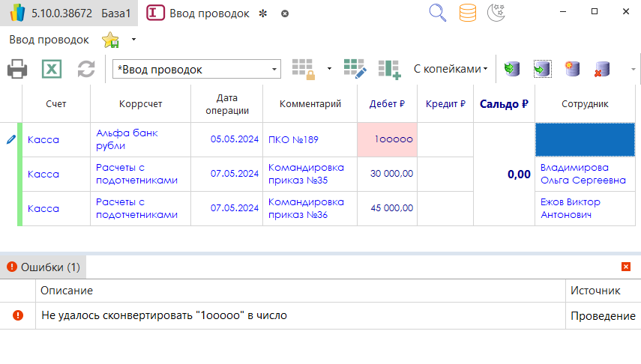Click the print icon in the toolbar
Image resolution: width=641 pixels, height=364 pixels.
[18, 70]
